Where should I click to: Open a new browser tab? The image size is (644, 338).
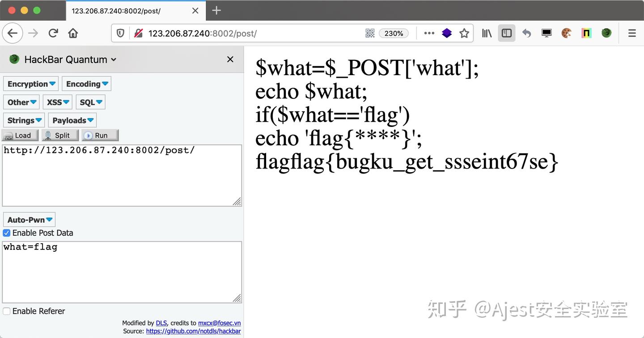pyautogui.click(x=216, y=10)
